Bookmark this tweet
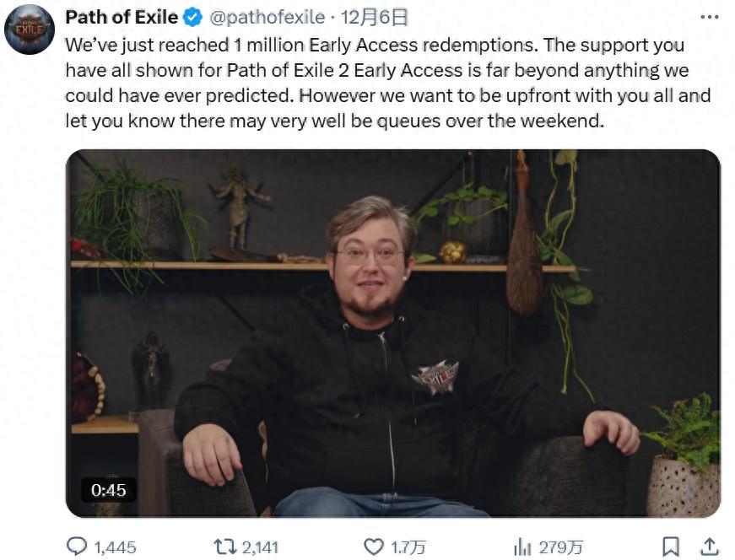Viewport: 735px width, 560px height. point(670,547)
